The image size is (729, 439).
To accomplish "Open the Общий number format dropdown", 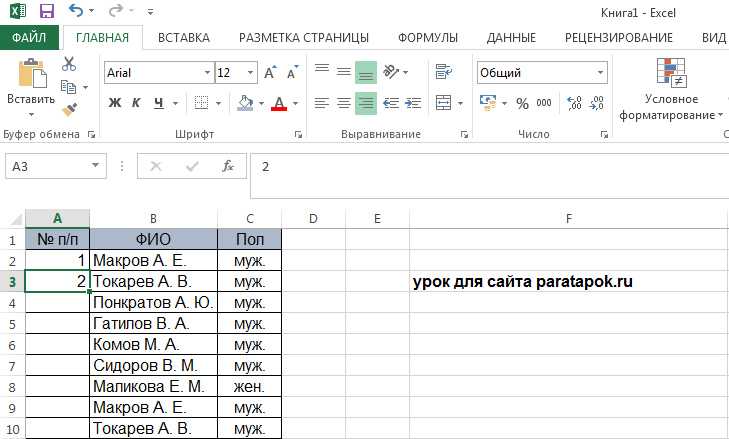I will [600, 73].
